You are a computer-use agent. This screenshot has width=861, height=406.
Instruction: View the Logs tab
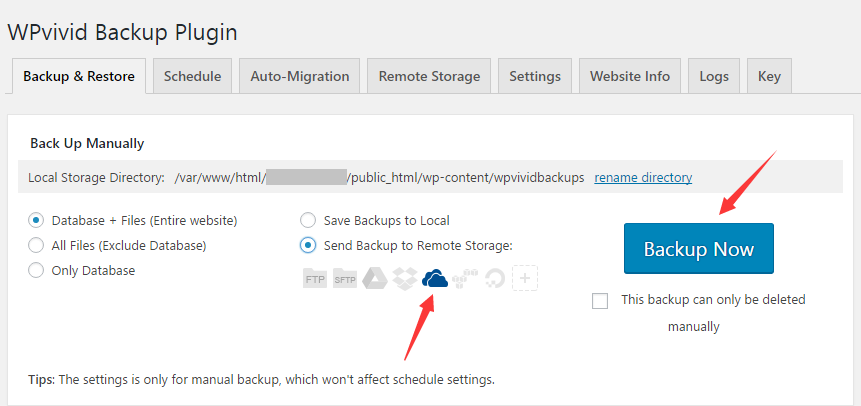(x=714, y=76)
